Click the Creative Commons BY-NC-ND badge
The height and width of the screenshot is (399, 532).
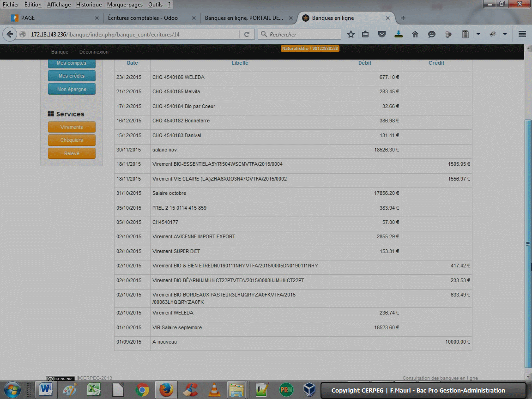60,378
